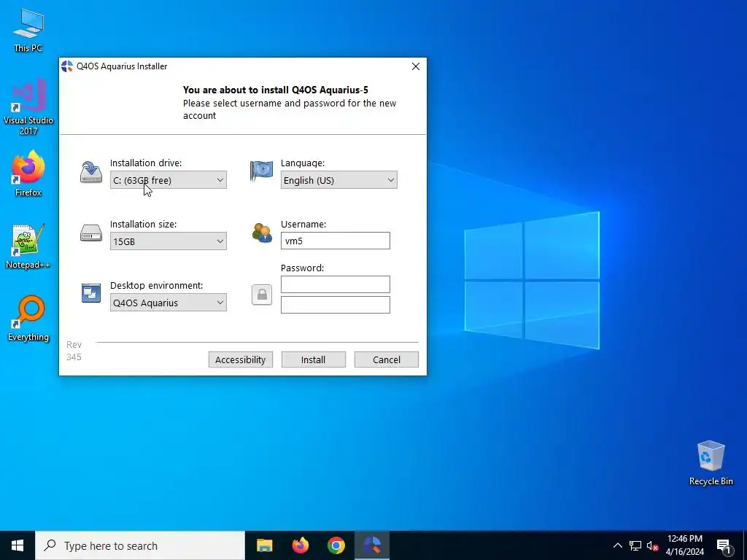Click the username people icon
This screenshot has width=747, height=560.
(x=262, y=233)
